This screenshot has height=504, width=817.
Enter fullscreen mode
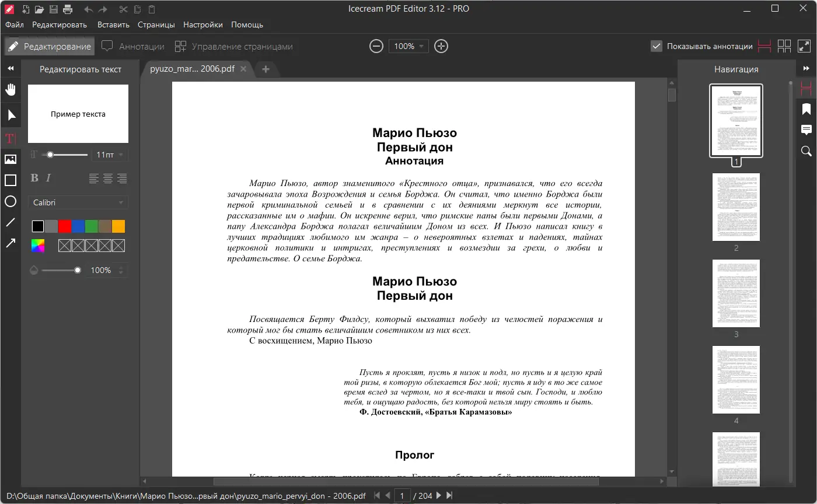[x=804, y=46]
